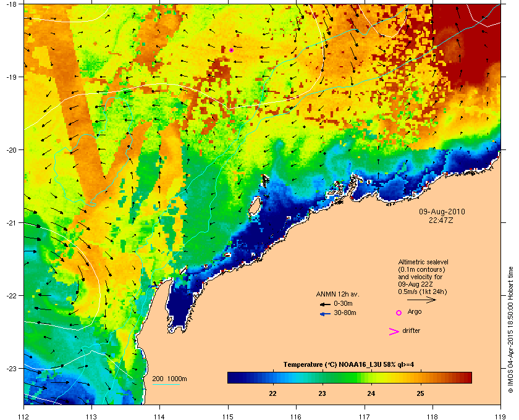Click the 0.5m/s velocity scale arrow
The height and width of the screenshot is (420, 519).
tap(421, 300)
